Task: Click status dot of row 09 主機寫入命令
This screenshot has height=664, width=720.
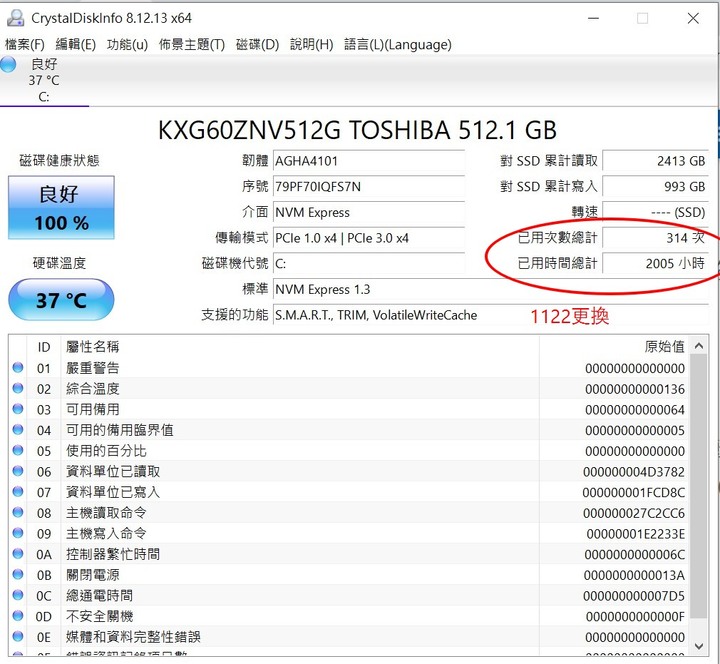Action: pyautogui.click(x=18, y=533)
